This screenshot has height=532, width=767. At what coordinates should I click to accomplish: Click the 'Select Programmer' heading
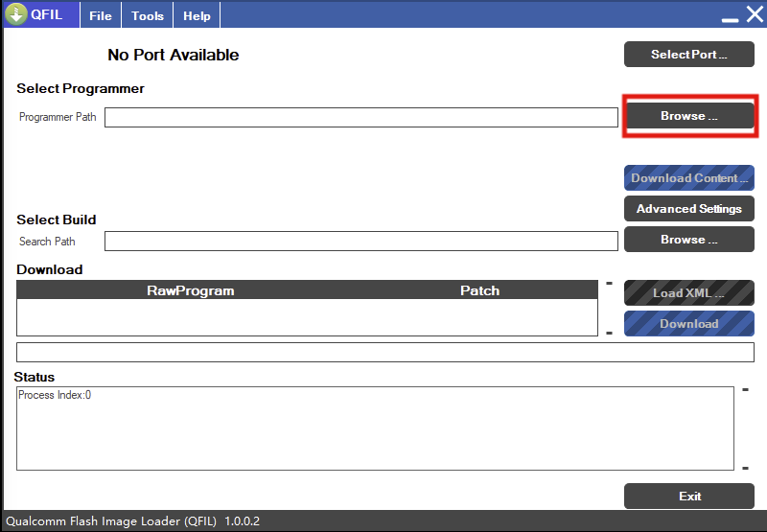pyautogui.click(x=81, y=88)
